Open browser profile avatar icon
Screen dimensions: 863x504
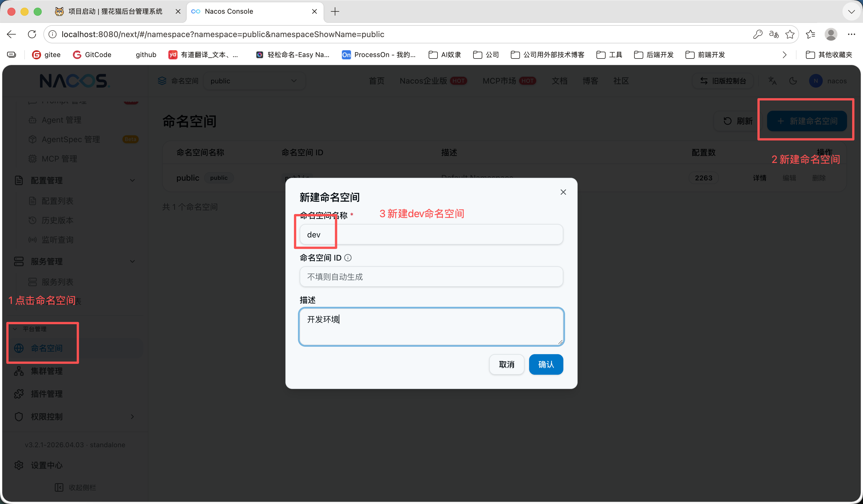coord(831,34)
